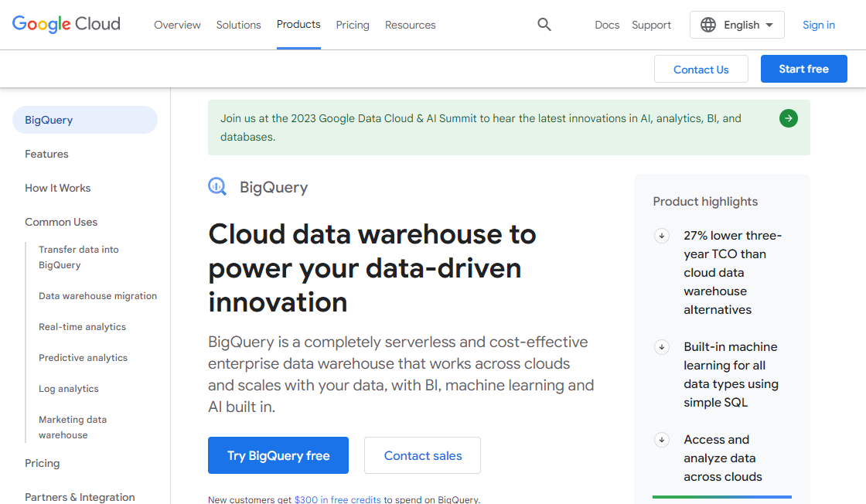The height and width of the screenshot is (504, 866).
Task: Click the Product highlights heading
Action: coord(705,202)
